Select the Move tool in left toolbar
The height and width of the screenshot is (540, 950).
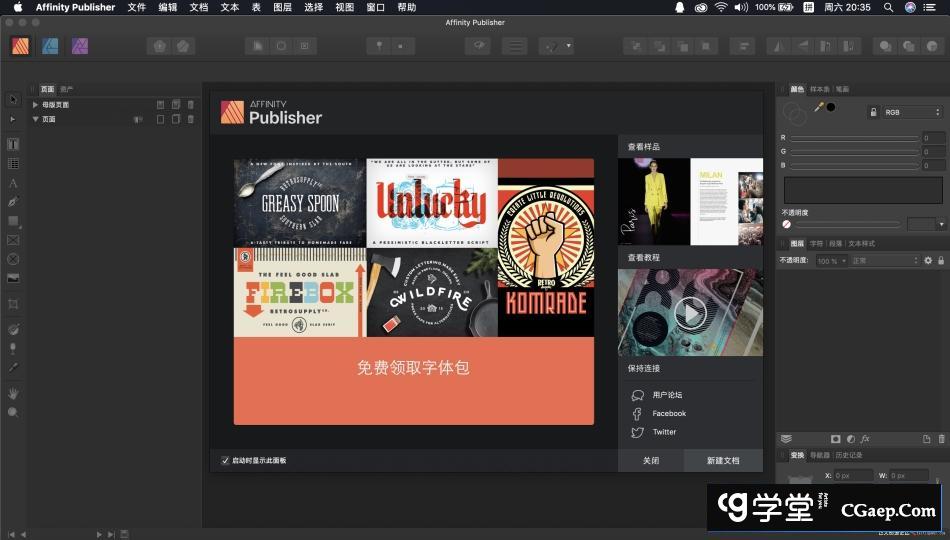coord(13,100)
